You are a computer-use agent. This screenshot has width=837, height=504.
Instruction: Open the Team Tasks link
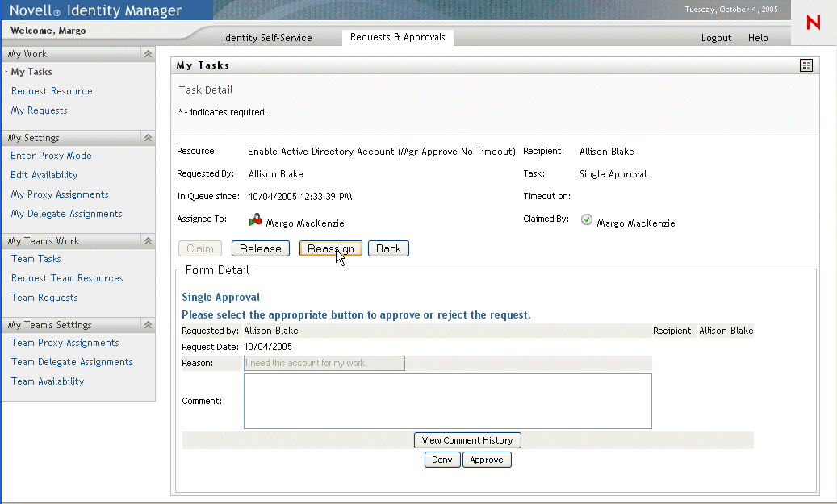click(x=36, y=259)
